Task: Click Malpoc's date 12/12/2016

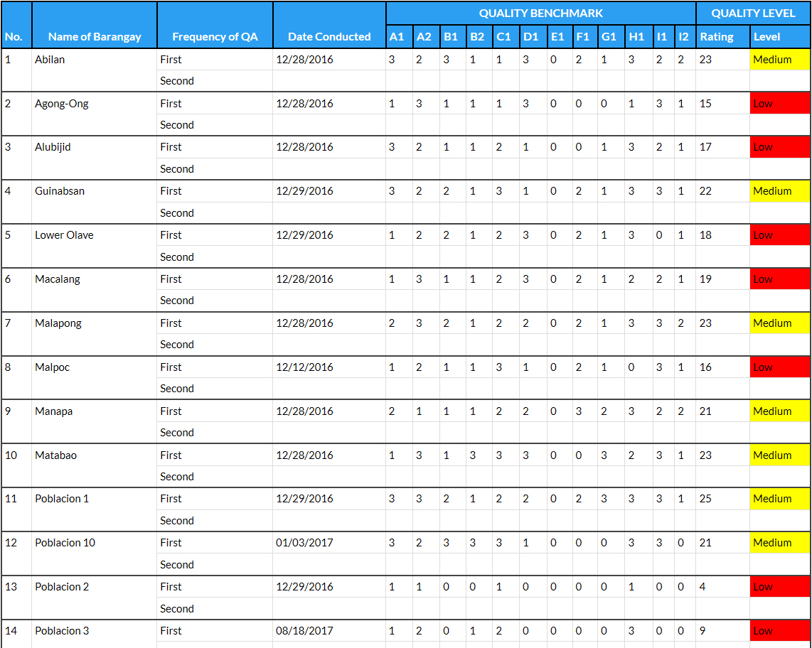Action: pos(304,367)
